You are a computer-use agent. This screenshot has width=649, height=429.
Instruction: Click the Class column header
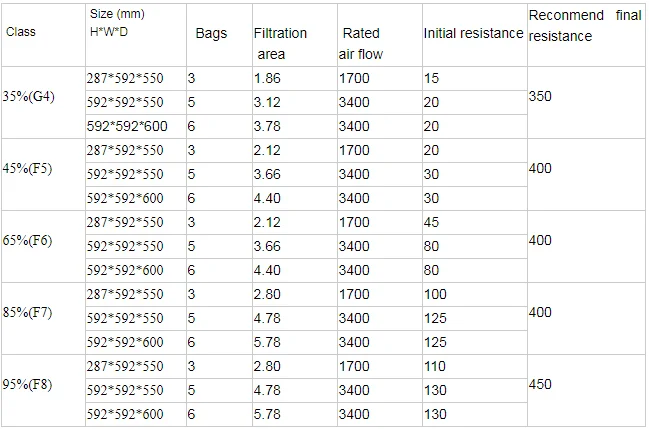[x=21, y=32]
